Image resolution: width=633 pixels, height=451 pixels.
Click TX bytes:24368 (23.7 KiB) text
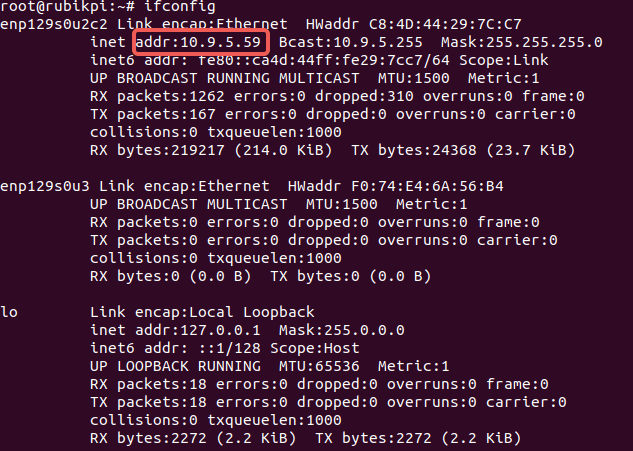463,150
